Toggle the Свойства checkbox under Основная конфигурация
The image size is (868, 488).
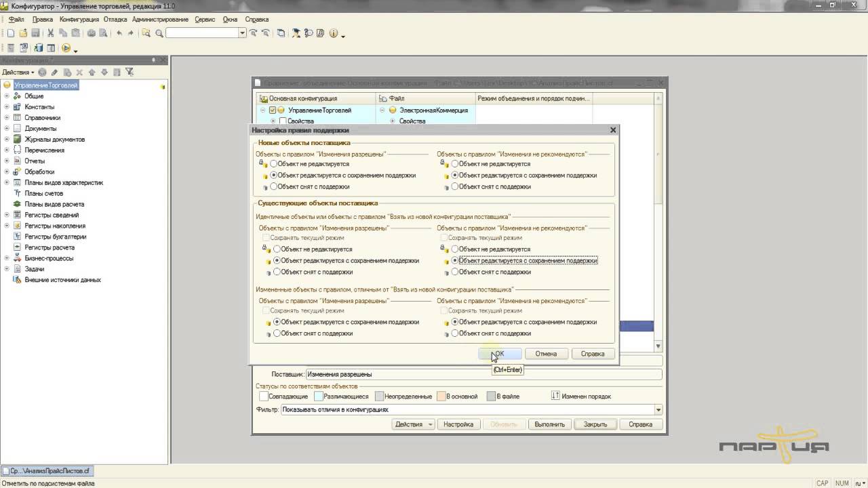[x=283, y=121]
